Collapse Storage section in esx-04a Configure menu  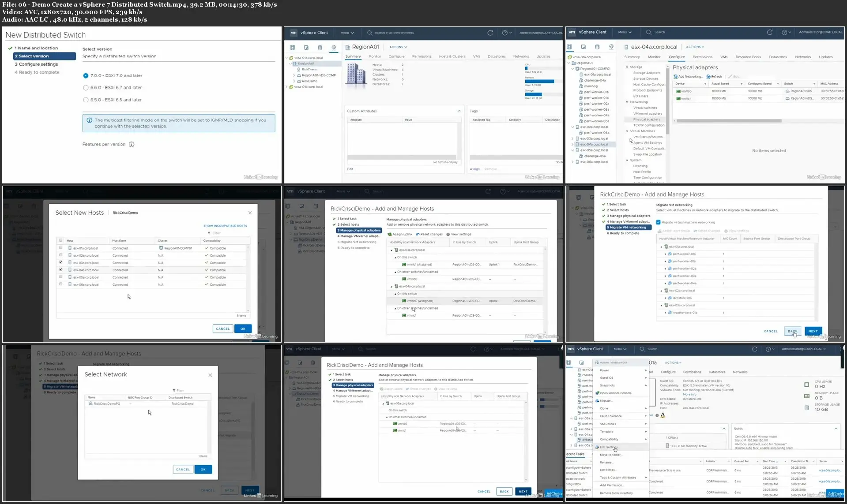(x=627, y=67)
